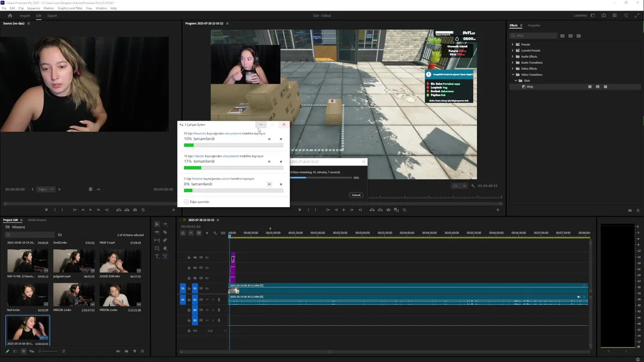The image size is (644, 362).
Task: Click the LEARNING workspace button
Action: [580, 16]
